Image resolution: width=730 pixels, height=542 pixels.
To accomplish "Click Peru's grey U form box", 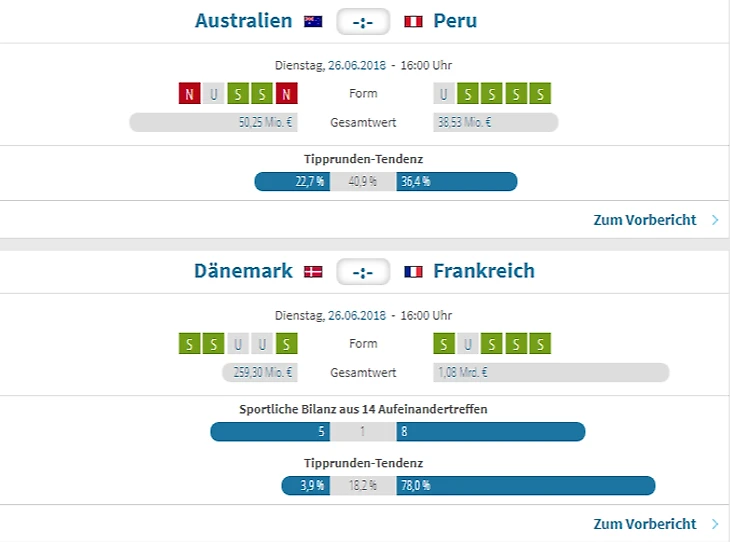I will click(x=444, y=94).
